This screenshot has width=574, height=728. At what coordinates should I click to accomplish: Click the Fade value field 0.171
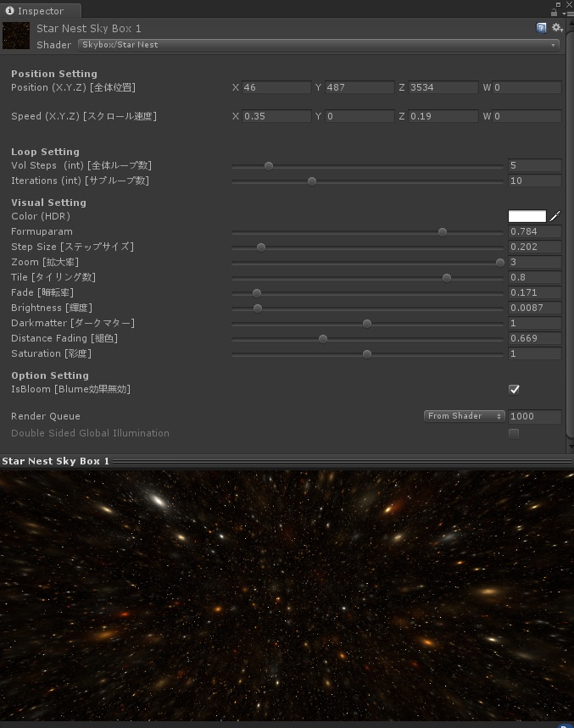coord(534,292)
